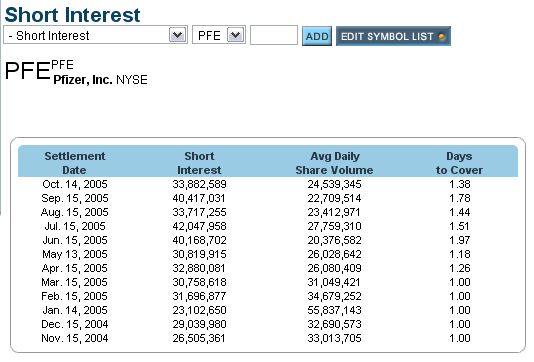This screenshot has height=362, width=534.
Task: Click the ADD button
Action: tap(317, 36)
